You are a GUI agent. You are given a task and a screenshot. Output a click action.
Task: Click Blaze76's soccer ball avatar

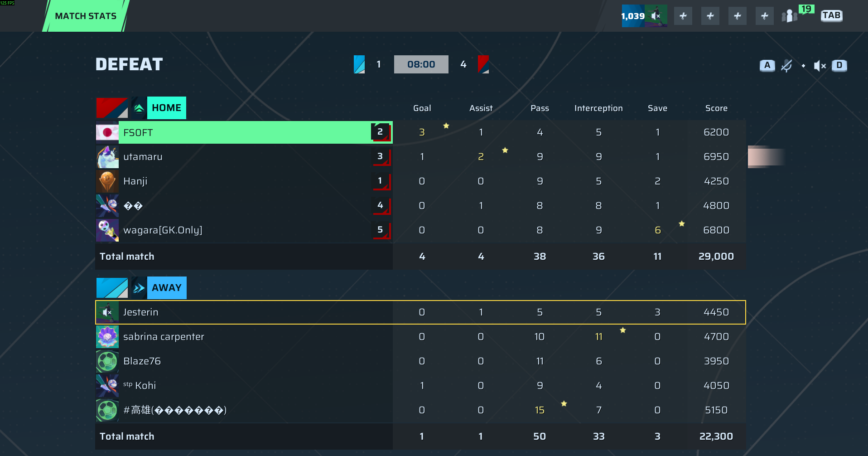(107, 361)
